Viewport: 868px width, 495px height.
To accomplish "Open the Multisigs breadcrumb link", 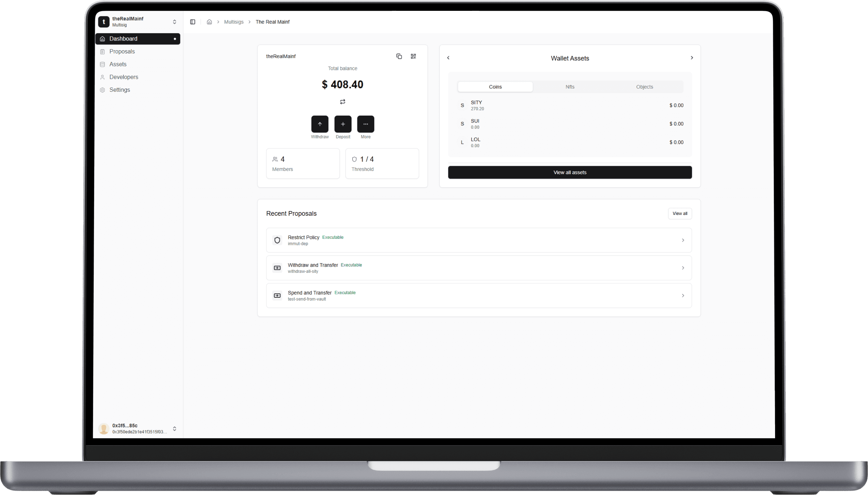I will [234, 22].
